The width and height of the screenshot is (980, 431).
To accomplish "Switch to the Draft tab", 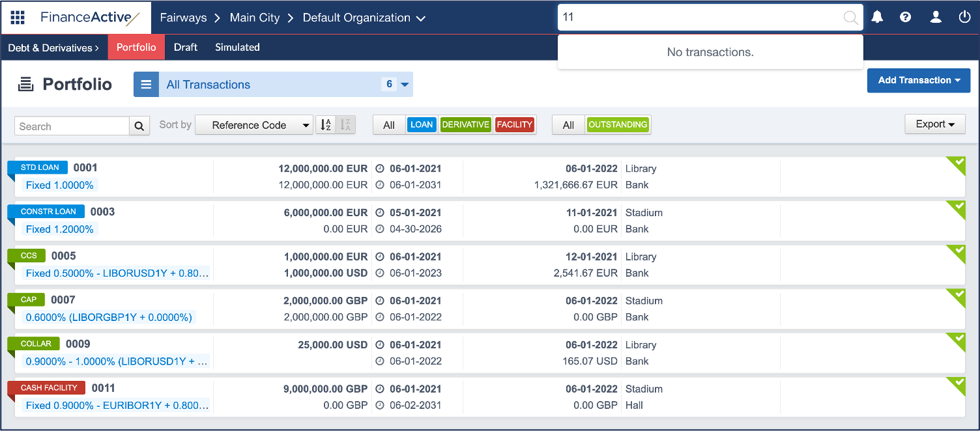I will (x=186, y=48).
